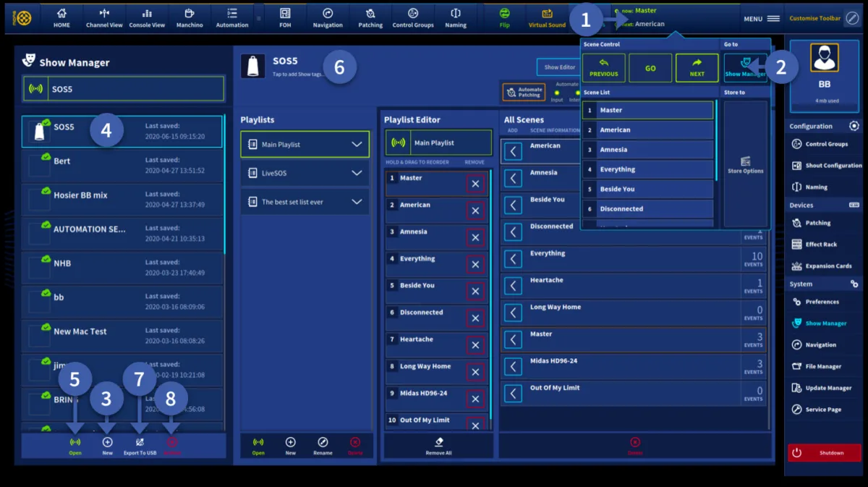
Task: Remove Amnesia from playlist
Action: point(475,238)
